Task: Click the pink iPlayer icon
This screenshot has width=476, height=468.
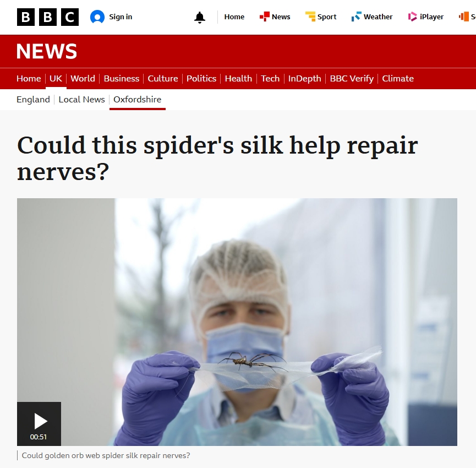Action: (412, 17)
